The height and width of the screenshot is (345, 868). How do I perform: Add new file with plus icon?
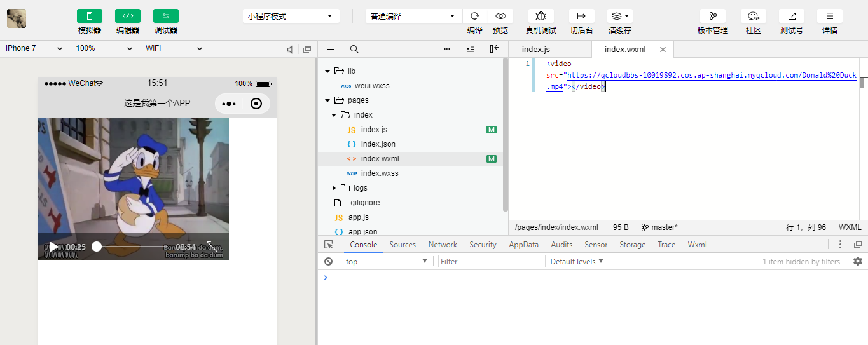[331, 49]
